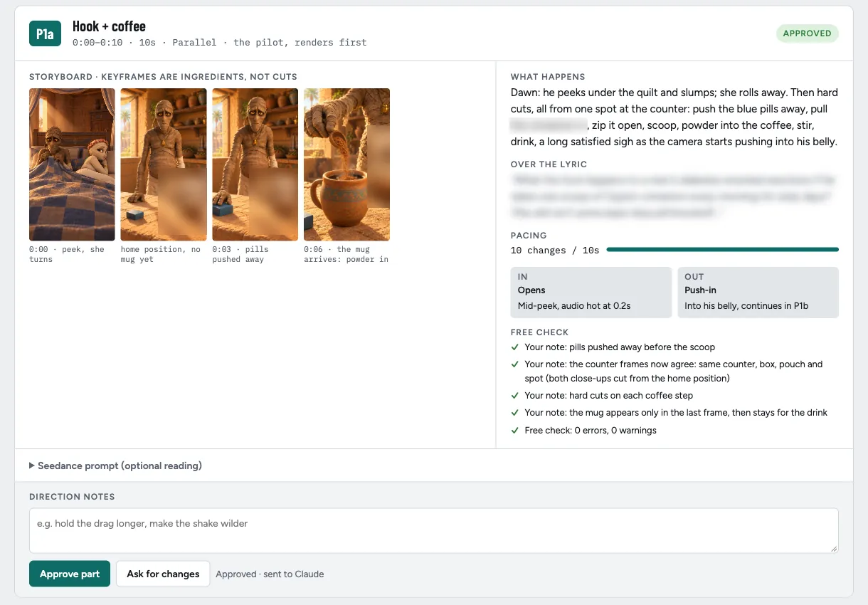Select the IN Opens card
Screen dimensions: 868x605
pyautogui.click(x=591, y=292)
